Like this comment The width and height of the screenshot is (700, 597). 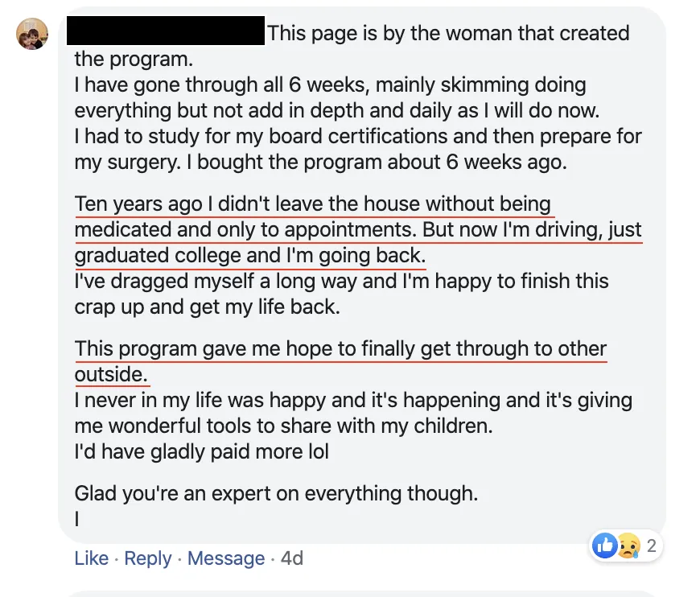click(92, 558)
